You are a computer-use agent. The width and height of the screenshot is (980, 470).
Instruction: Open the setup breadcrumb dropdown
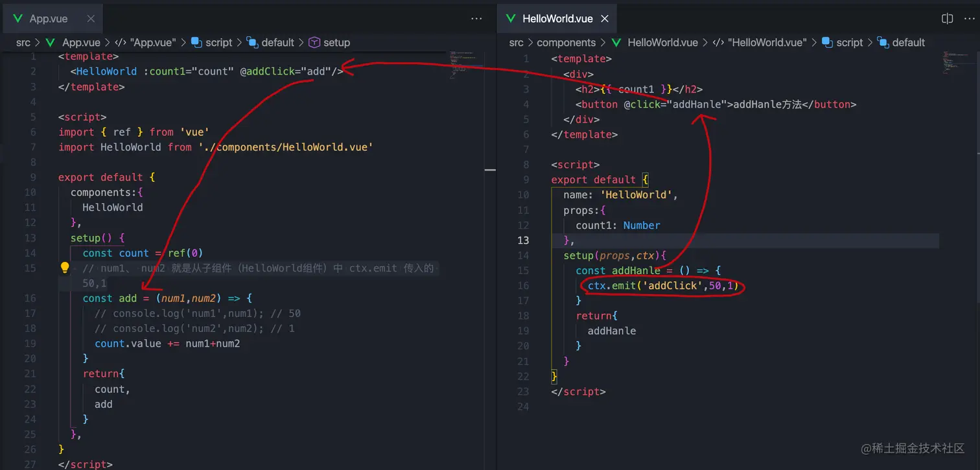tap(337, 43)
